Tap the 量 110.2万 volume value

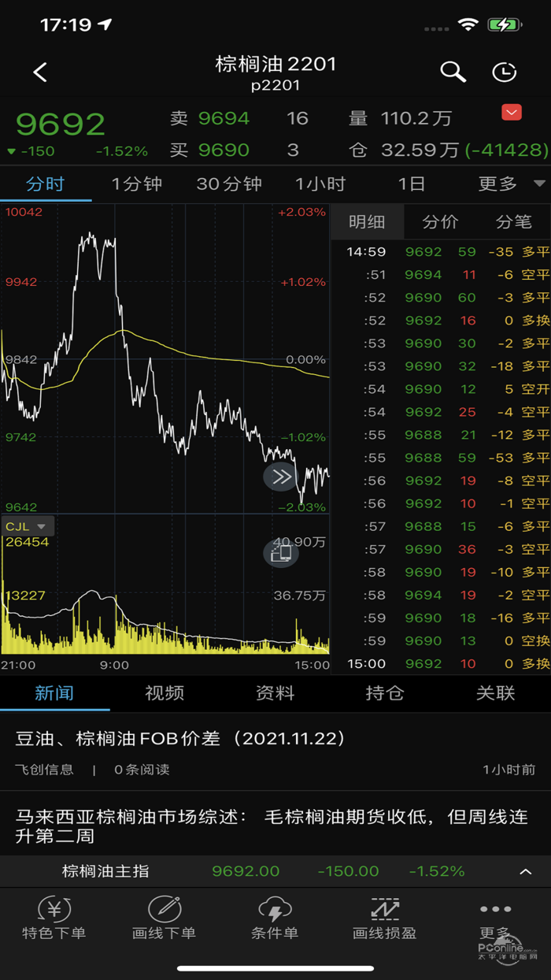(x=416, y=118)
